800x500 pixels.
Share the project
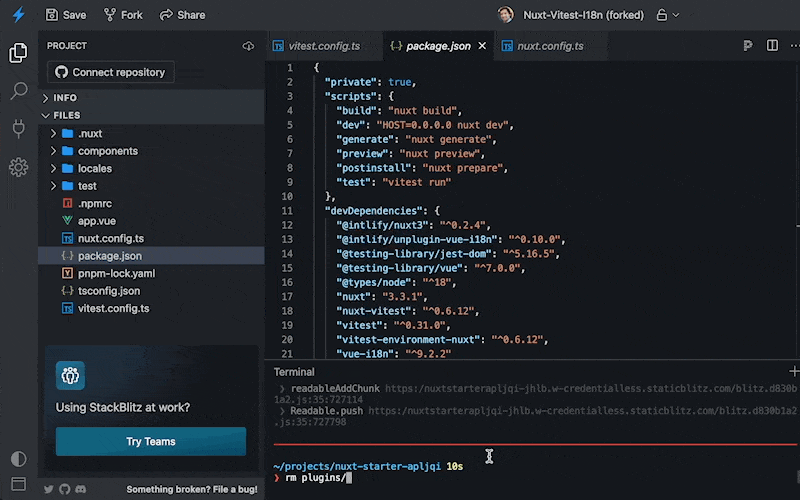pyautogui.click(x=182, y=15)
